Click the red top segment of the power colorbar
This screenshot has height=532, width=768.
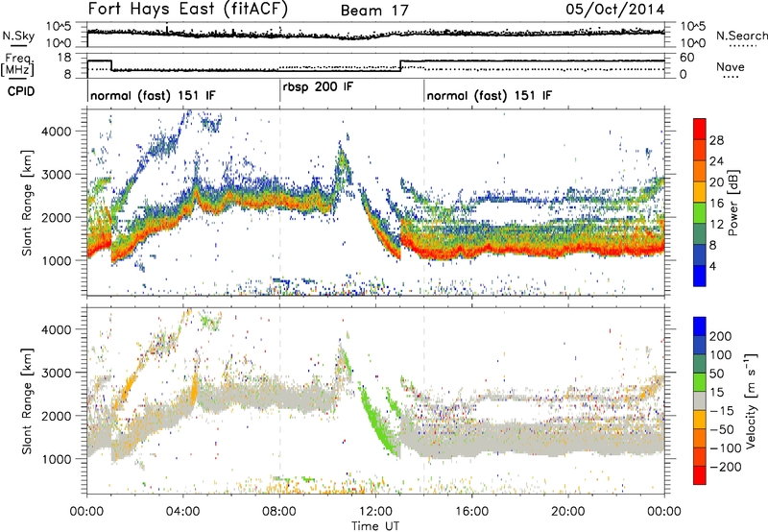pyautogui.click(x=700, y=129)
